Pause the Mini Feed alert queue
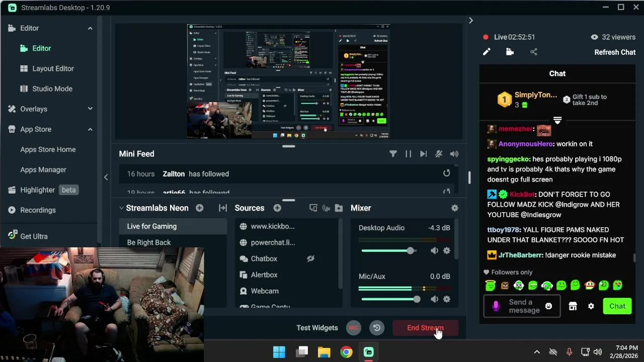Viewport: 644px width, 362px height. 408,154
